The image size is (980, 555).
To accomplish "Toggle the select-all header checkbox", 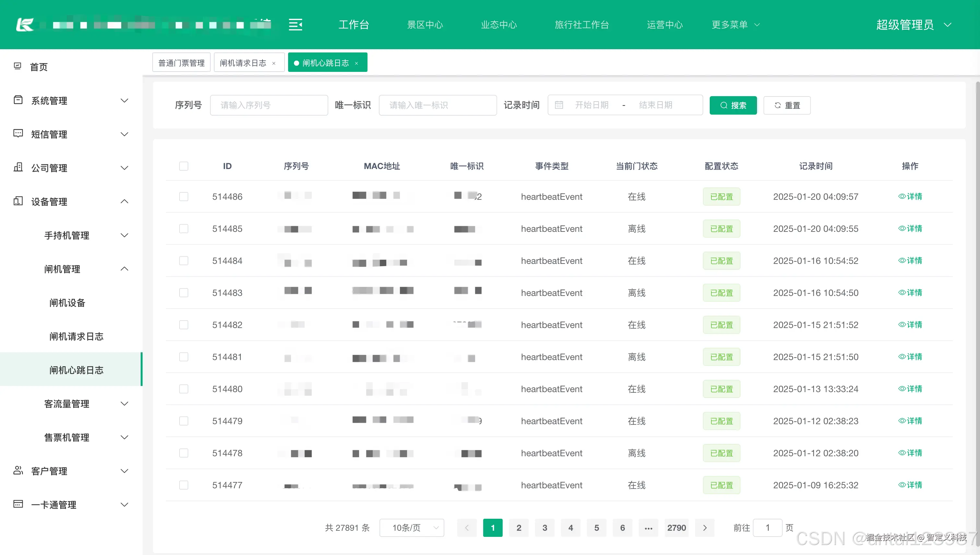I will pyautogui.click(x=183, y=166).
